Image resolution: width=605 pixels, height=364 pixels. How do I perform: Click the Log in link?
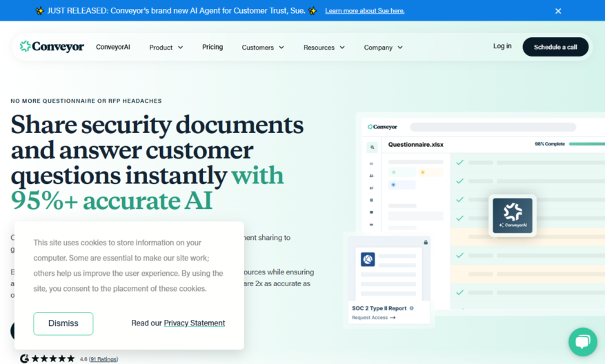pos(502,46)
